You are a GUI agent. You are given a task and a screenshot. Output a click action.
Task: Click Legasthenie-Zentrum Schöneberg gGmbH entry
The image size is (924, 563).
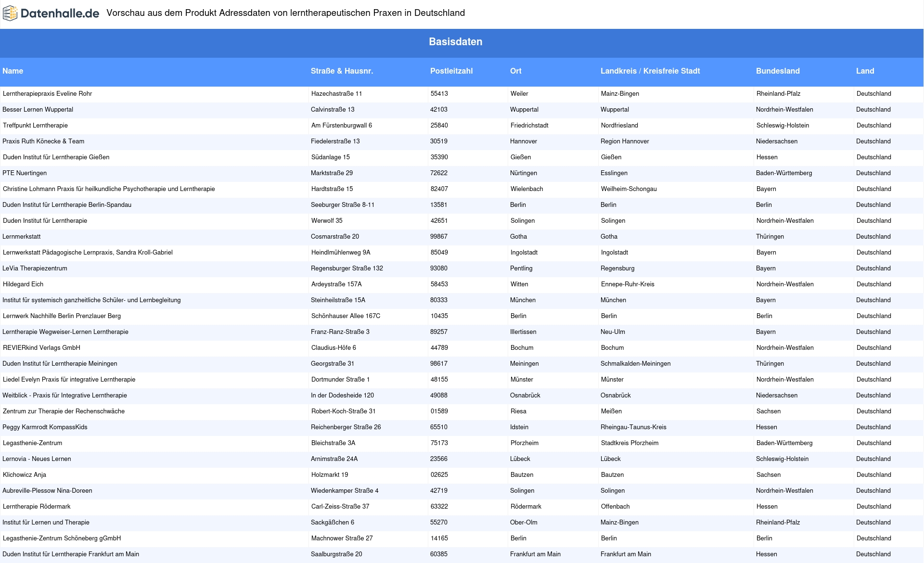coord(62,538)
